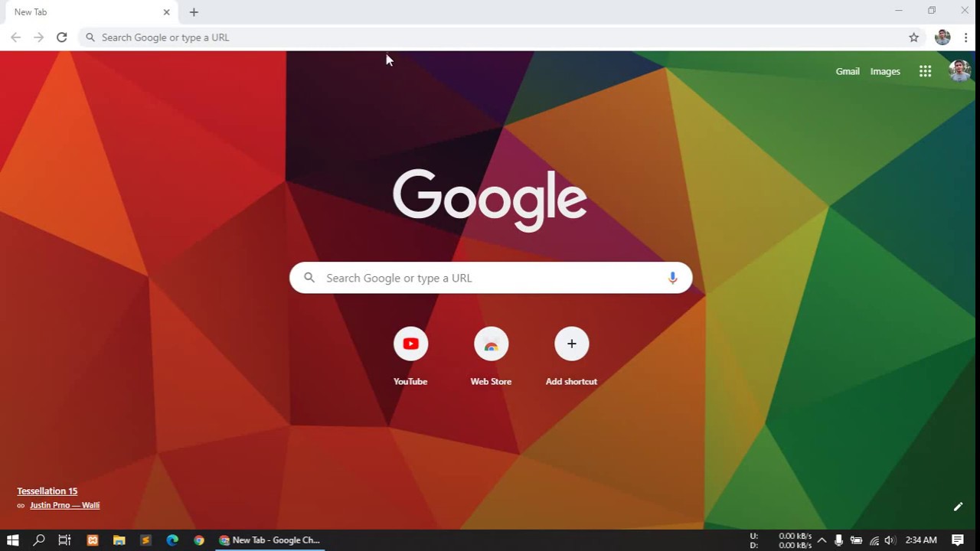Switch to the New Tab - Google Chrome taskbar window
This screenshot has height=551, width=980.
(269, 540)
